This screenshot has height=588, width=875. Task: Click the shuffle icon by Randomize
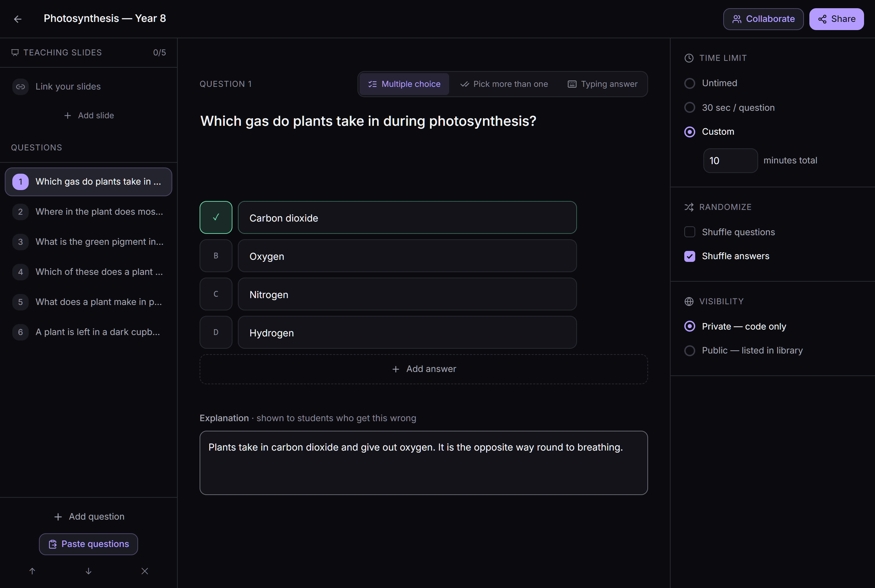pos(689,207)
